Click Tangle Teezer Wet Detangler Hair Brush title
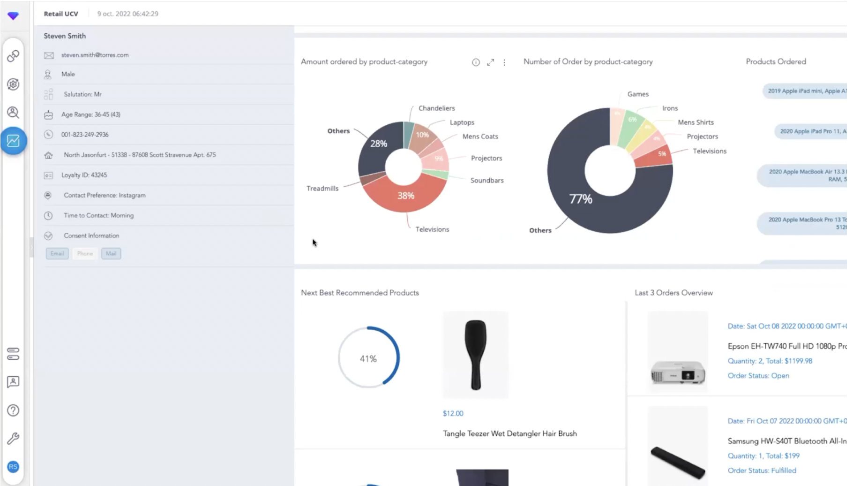 pyautogui.click(x=510, y=433)
